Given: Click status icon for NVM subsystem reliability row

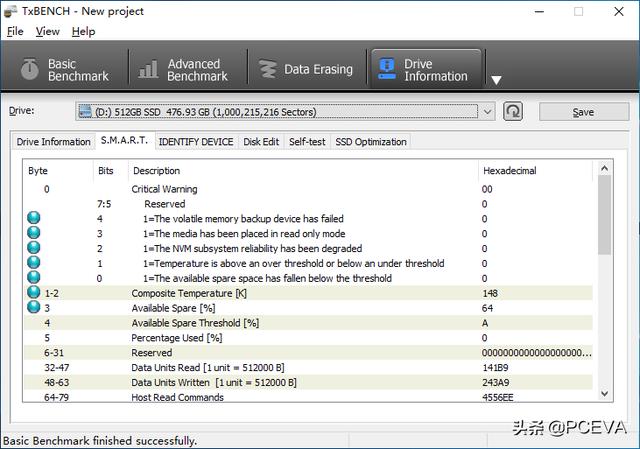Looking at the screenshot, I should click(33, 247).
